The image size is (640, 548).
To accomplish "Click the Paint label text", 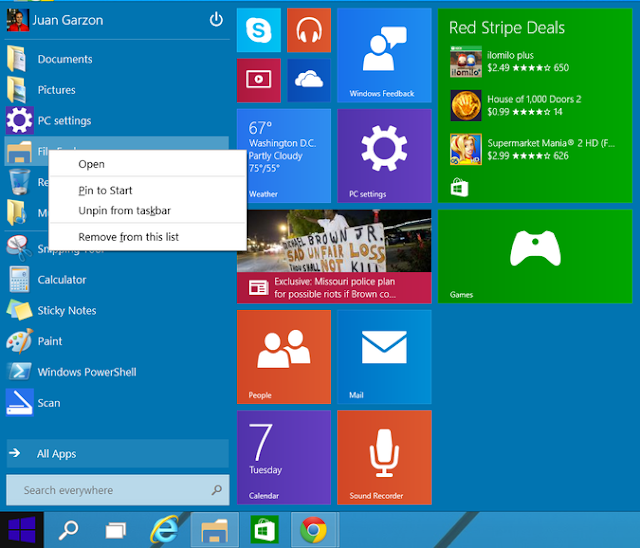I will [50, 341].
